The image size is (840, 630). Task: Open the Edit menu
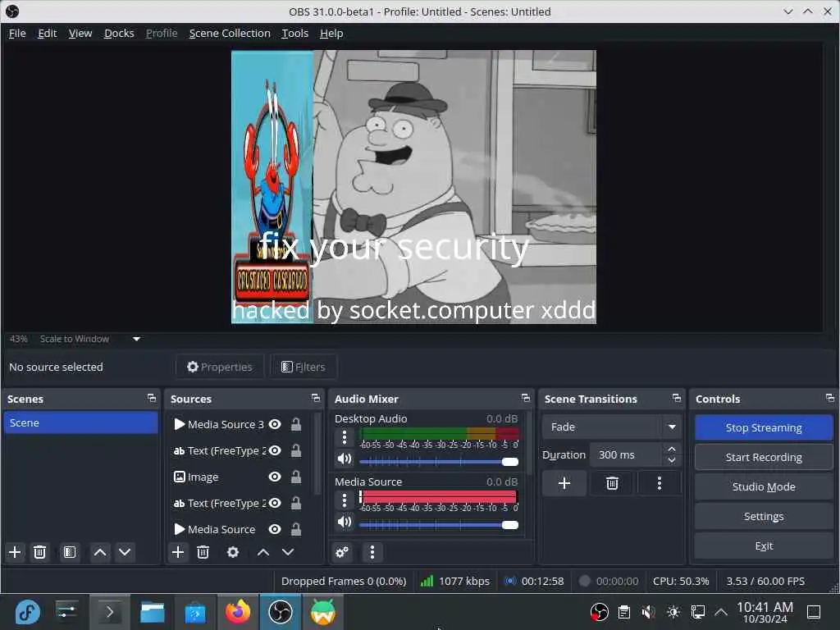coord(47,33)
